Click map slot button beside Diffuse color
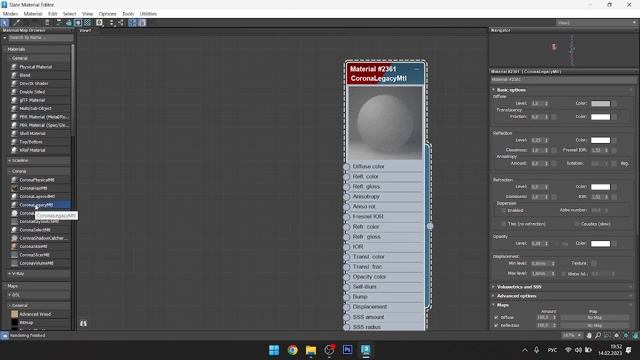Image resolution: width=640 pixels, height=360 pixels. [614, 104]
